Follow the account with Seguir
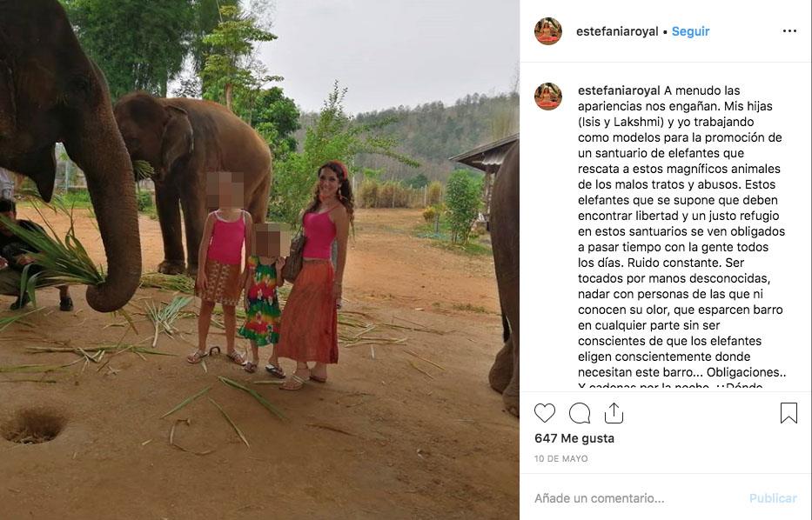Screen dimensions: 812x520 click(691, 31)
